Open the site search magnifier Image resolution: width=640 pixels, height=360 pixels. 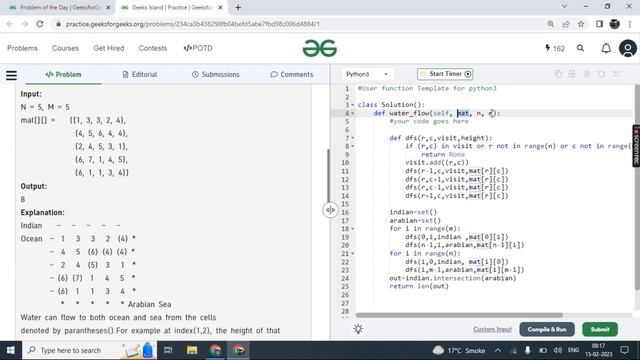580,48
